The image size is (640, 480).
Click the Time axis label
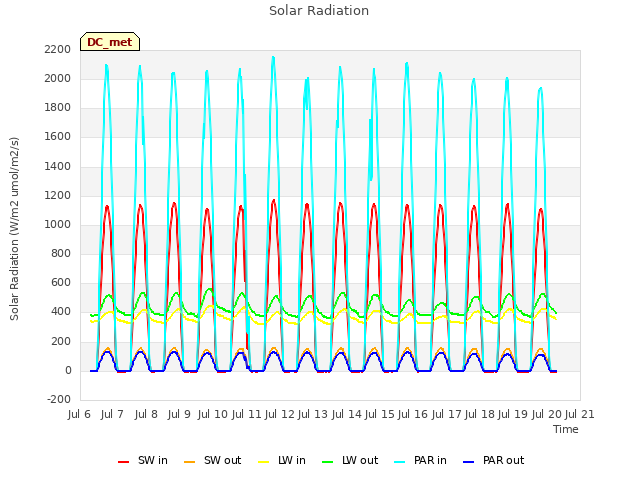point(565,429)
